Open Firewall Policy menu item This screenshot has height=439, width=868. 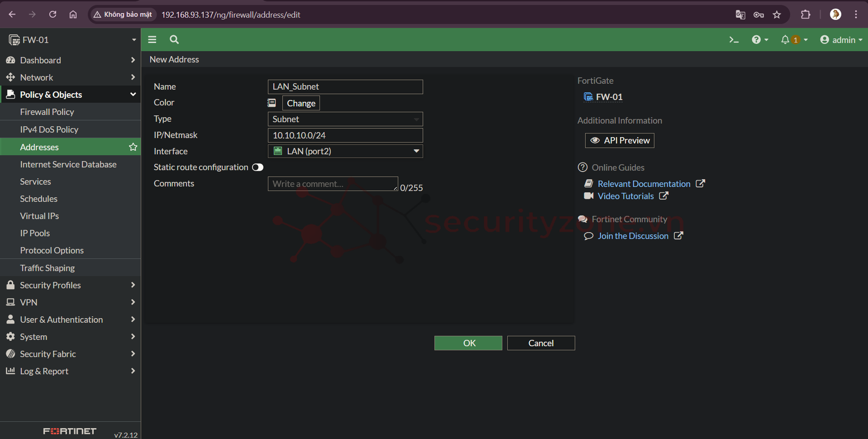click(x=47, y=112)
